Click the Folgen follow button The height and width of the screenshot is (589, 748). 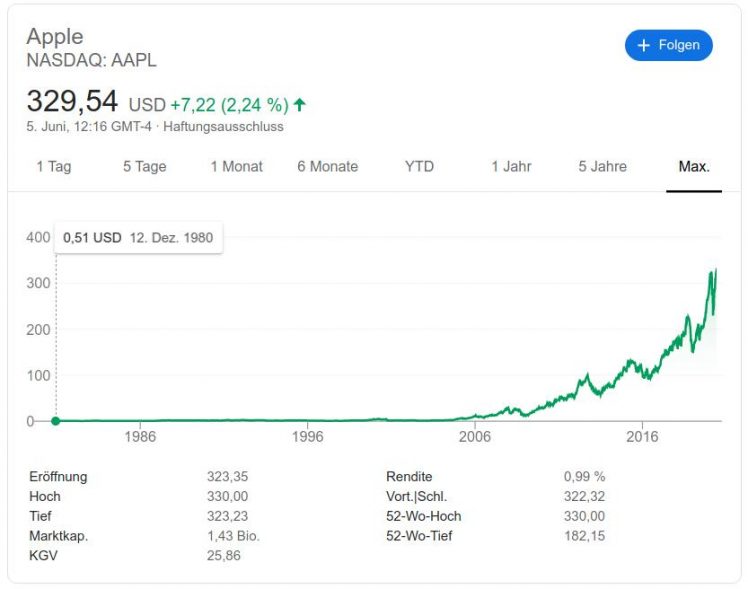tap(668, 46)
